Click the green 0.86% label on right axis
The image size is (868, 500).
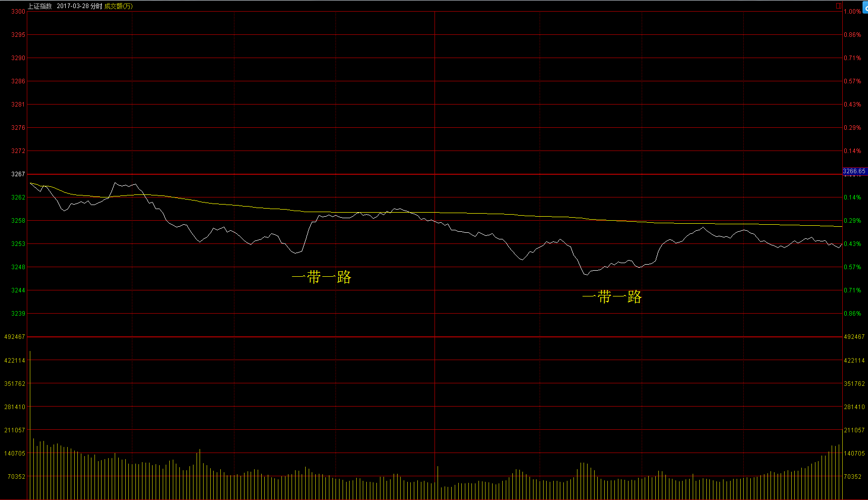click(852, 314)
